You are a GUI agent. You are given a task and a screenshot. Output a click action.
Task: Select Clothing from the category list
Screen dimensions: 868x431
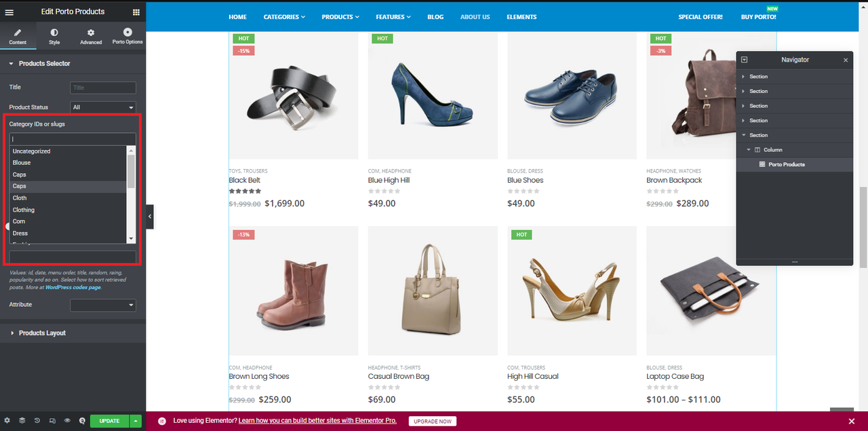click(68, 210)
